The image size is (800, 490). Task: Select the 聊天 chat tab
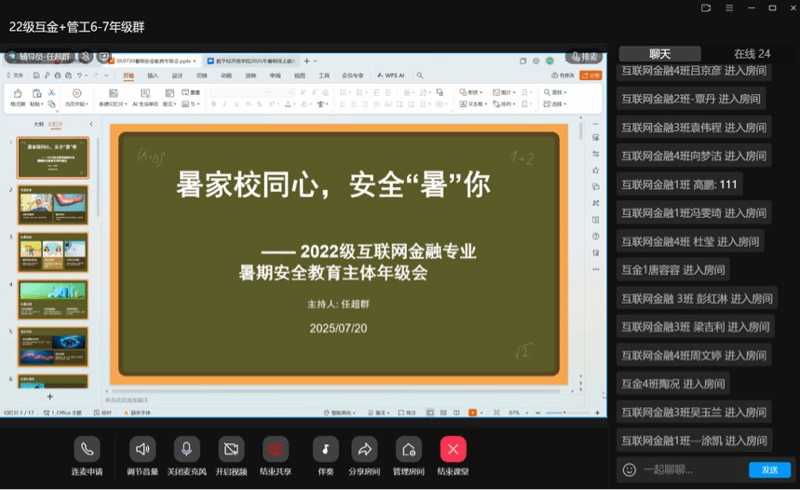pyautogui.click(x=660, y=53)
